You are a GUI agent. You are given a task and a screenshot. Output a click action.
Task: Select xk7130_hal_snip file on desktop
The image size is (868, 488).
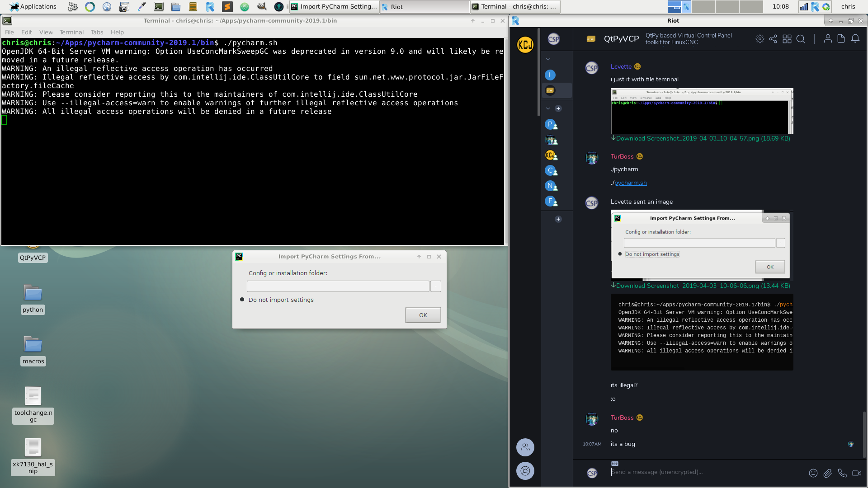tap(33, 457)
